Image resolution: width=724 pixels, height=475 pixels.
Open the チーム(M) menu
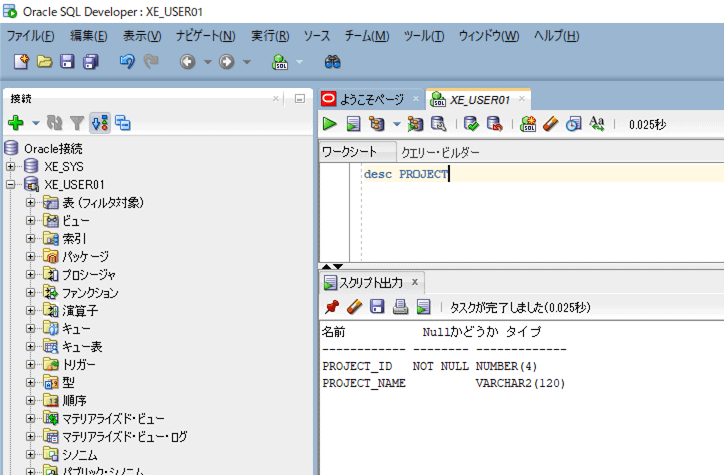[367, 36]
